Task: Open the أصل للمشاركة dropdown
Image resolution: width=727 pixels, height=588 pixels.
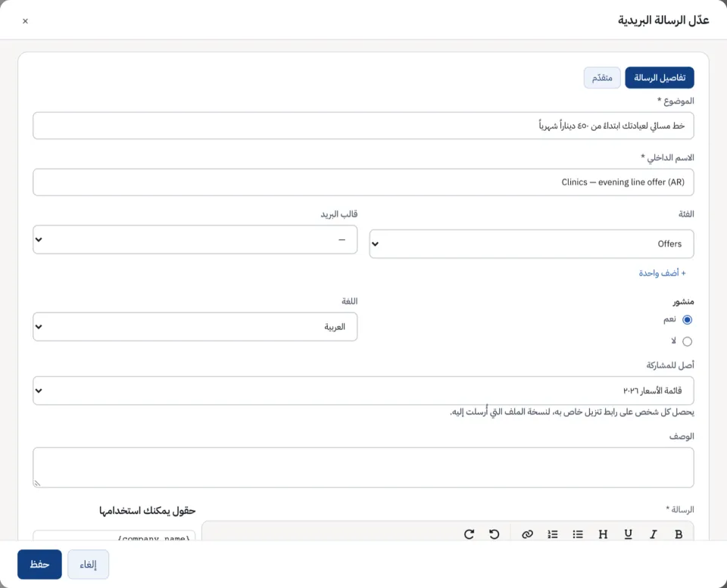Action: (363, 390)
